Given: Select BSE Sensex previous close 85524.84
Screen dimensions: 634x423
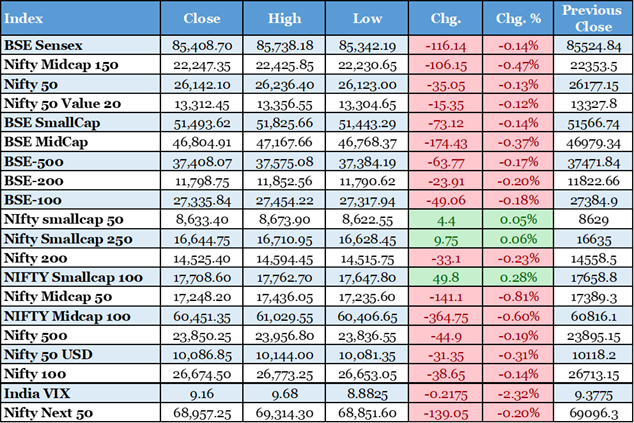Looking at the screenshot, I should pyautogui.click(x=593, y=45).
